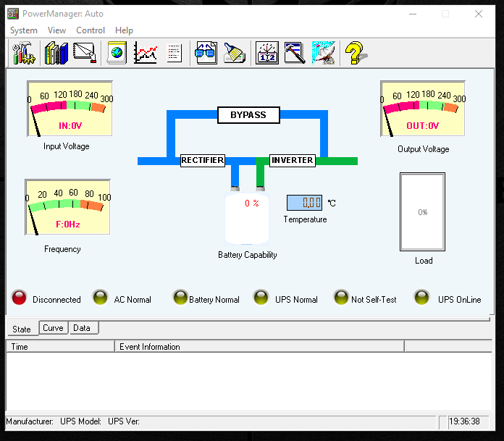Click the hammer toolbar icon
The height and width of the screenshot is (441, 504).
(x=295, y=53)
